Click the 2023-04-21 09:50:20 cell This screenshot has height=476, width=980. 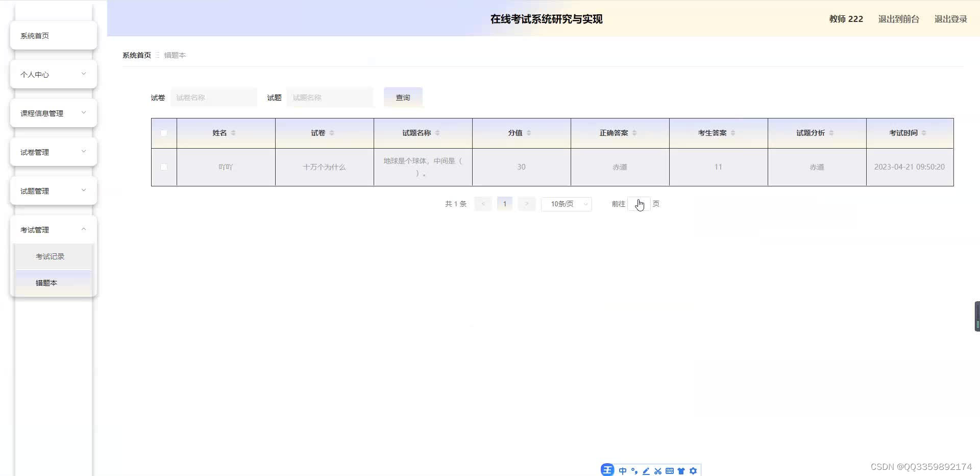pos(910,167)
